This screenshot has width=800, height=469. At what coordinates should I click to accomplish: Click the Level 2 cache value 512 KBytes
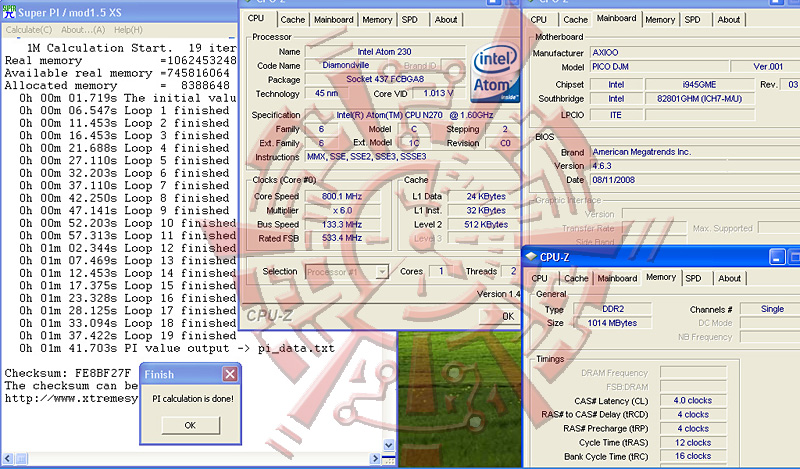(486, 225)
